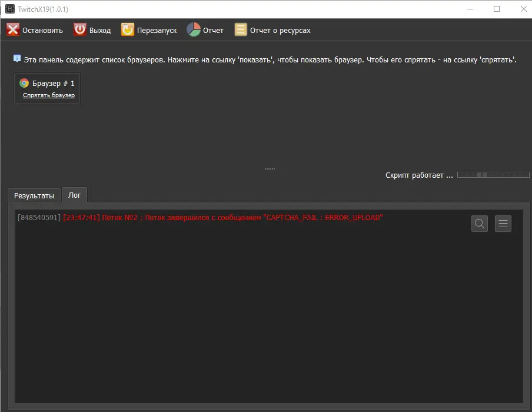Image resolution: width=532 pixels, height=412 pixels.
Task: Click the Отчет о ресурсах label
Action: [280, 31]
